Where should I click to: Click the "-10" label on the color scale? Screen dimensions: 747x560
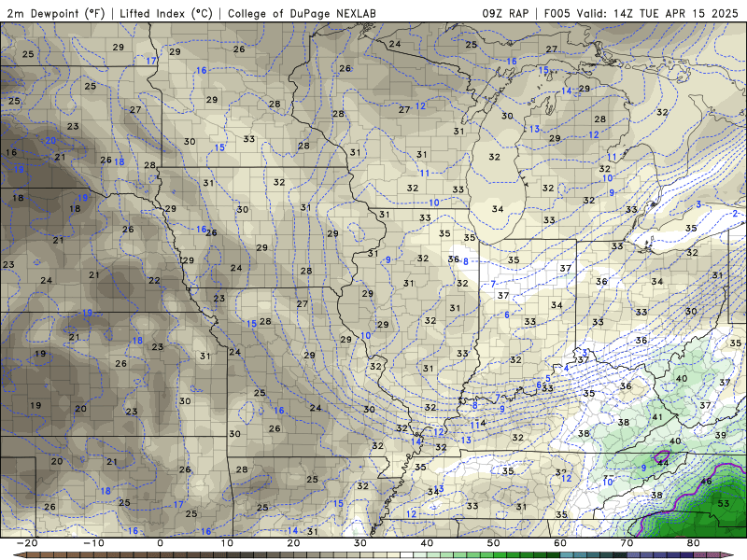(93, 543)
